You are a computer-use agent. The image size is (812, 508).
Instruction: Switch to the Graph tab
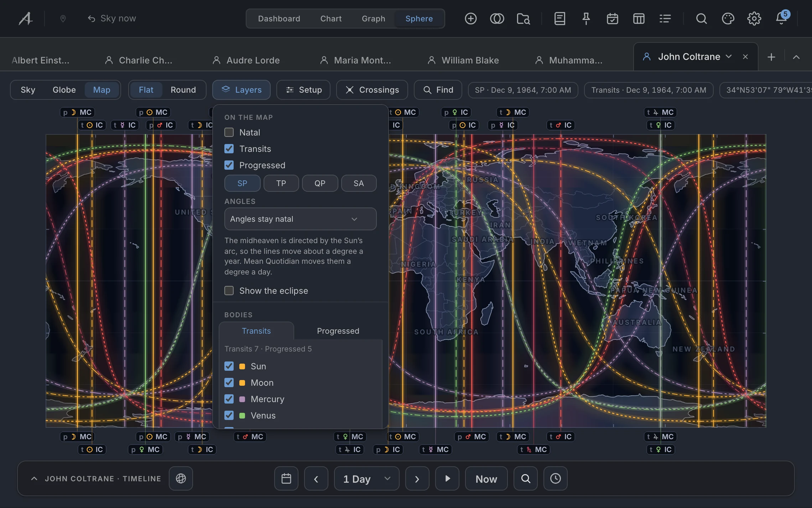click(373, 19)
